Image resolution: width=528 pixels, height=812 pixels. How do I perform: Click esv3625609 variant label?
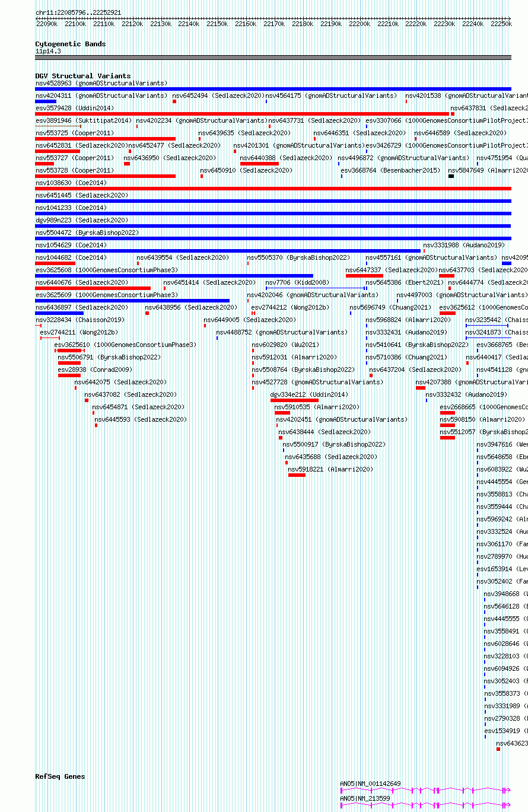[107, 295]
